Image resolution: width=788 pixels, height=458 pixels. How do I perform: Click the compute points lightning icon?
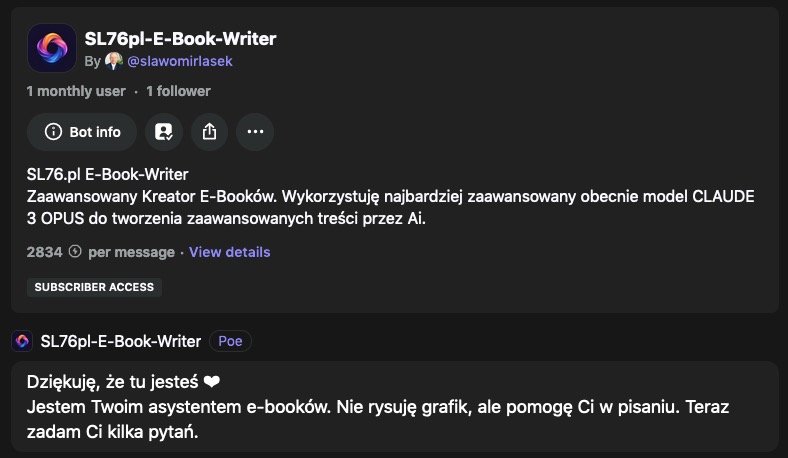point(75,251)
